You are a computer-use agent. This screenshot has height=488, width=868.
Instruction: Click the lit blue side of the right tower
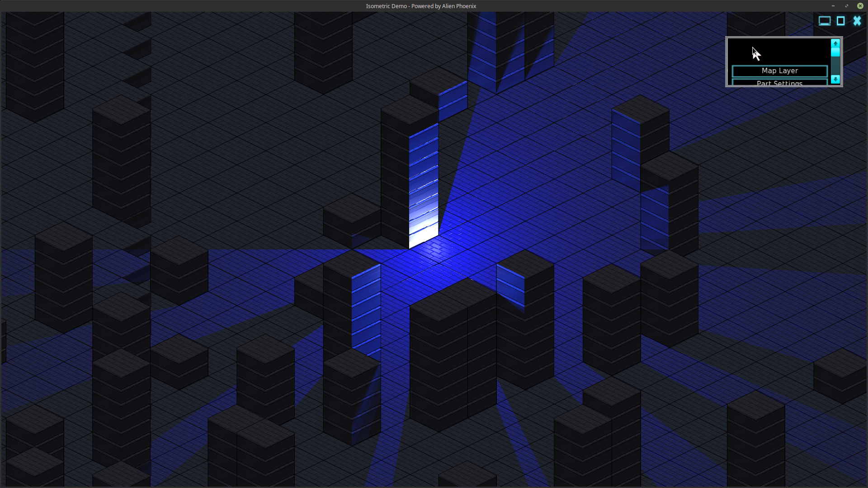click(x=626, y=145)
